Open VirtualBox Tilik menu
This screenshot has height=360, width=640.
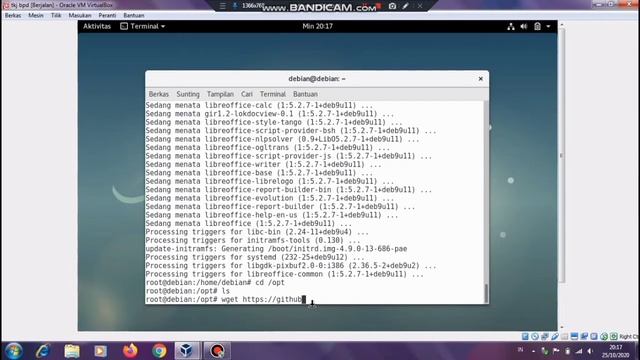[x=56, y=15]
